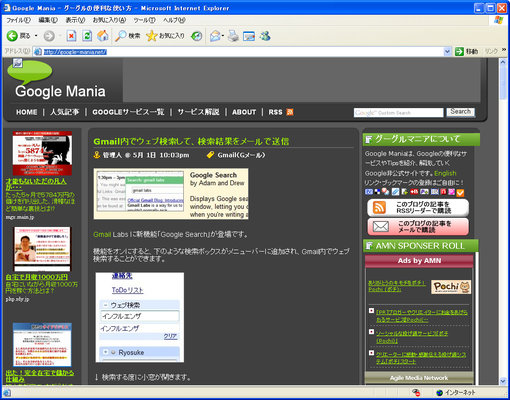Click the Pochi cat logo banner
510x400 pixels.
coord(451,287)
